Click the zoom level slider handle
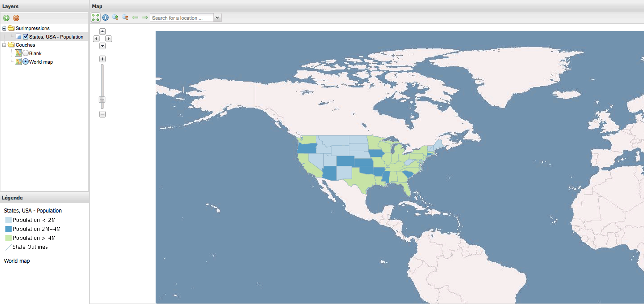644x304 pixels. [102, 99]
